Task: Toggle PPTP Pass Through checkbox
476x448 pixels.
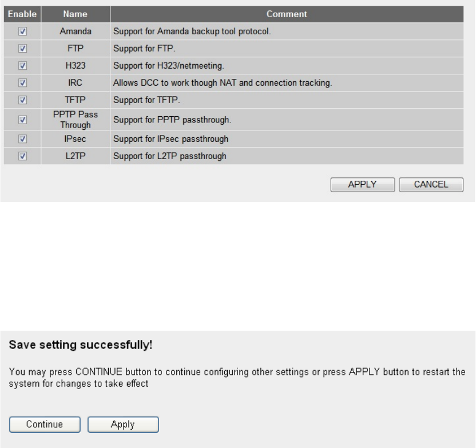Action: pos(22,120)
